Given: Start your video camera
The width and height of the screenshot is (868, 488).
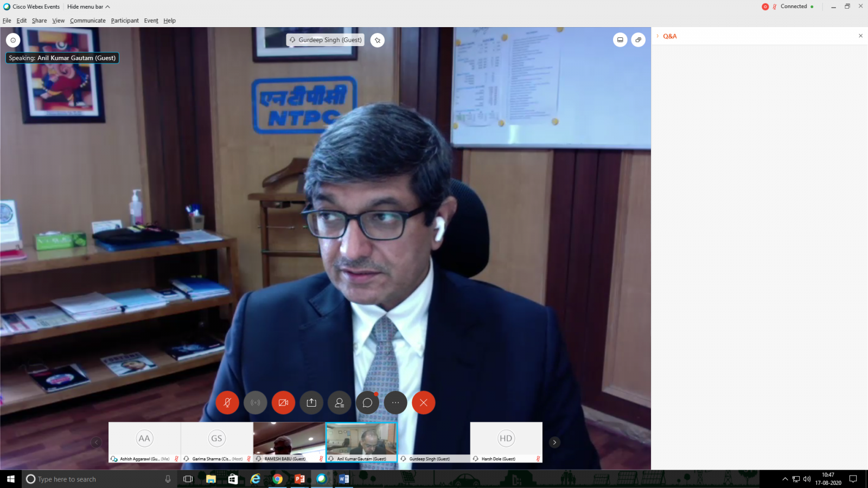Looking at the screenshot, I should pyautogui.click(x=283, y=402).
